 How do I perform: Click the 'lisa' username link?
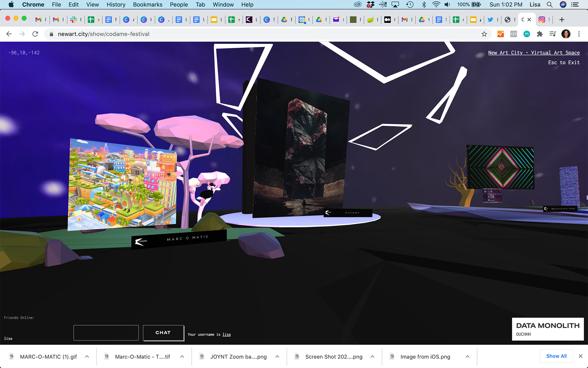point(226,335)
